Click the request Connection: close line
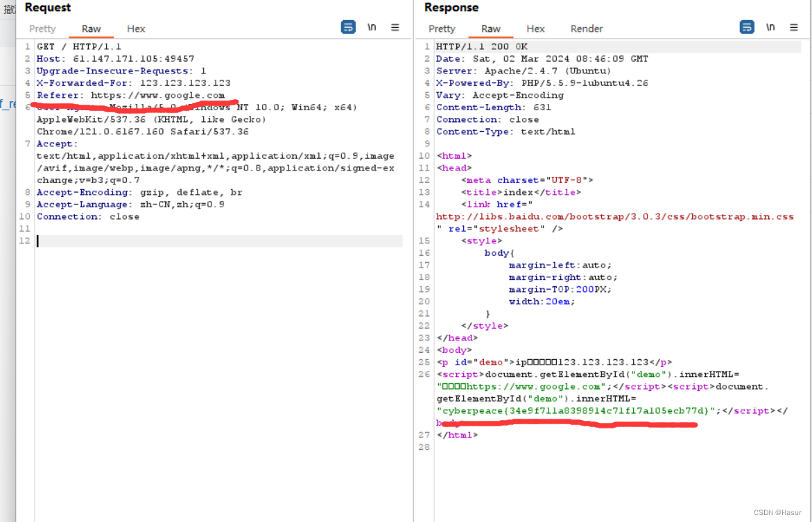 88,216
